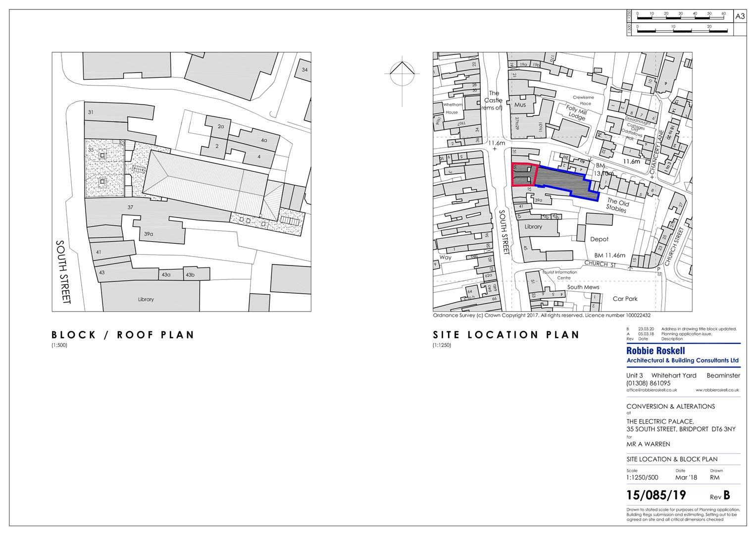Click the '(1:1250)' scale note under location plan
Screen dimensions: 756x535
point(442,345)
